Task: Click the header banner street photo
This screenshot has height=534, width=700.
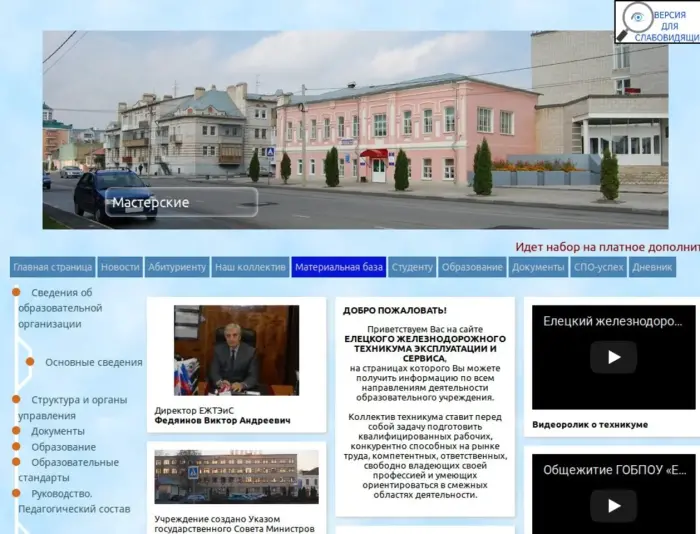Action: coord(355,129)
